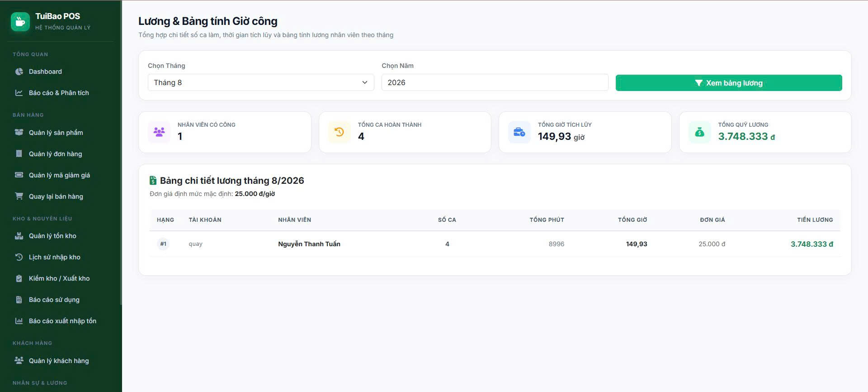Go to Báo cáo & Phân tích menu item

coord(61,93)
